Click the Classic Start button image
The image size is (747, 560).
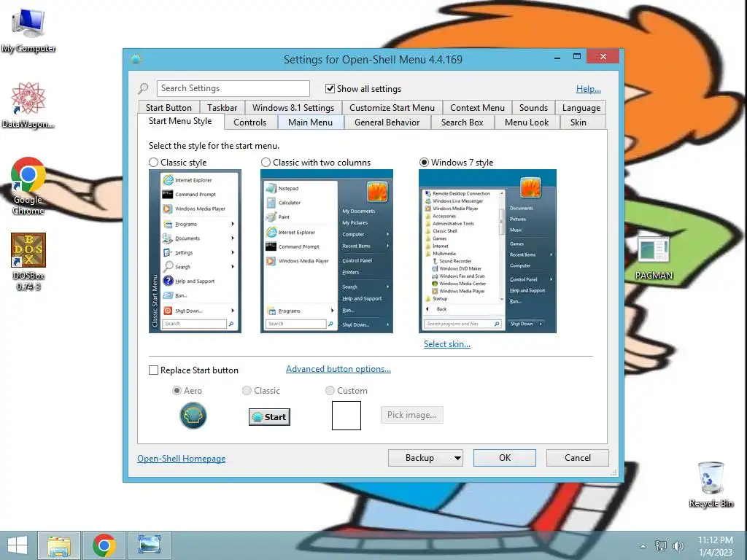coord(269,417)
